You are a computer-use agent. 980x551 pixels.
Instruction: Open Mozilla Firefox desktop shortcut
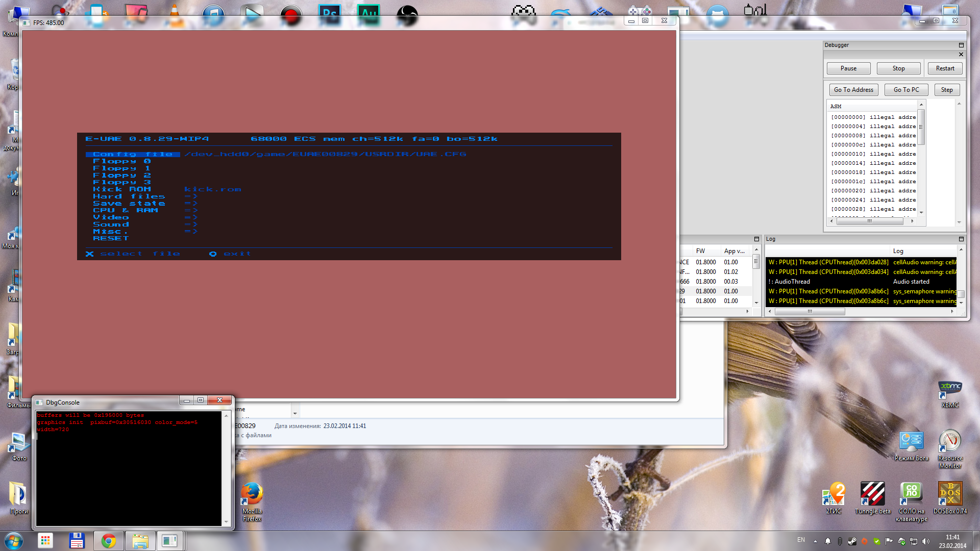[252, 495]
